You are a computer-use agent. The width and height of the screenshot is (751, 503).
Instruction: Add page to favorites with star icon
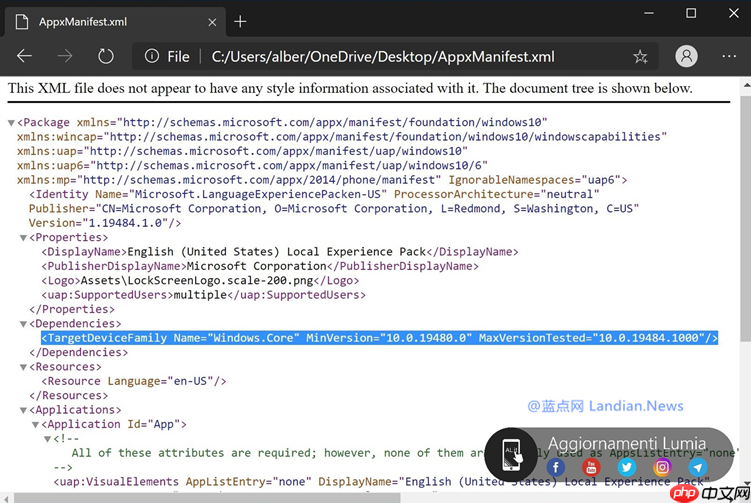pos(640,57)
